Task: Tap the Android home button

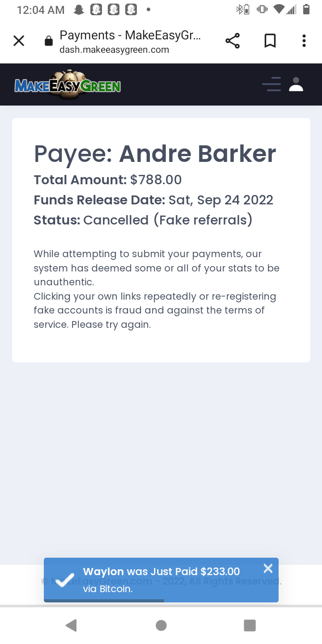Action: coord(161,625)
